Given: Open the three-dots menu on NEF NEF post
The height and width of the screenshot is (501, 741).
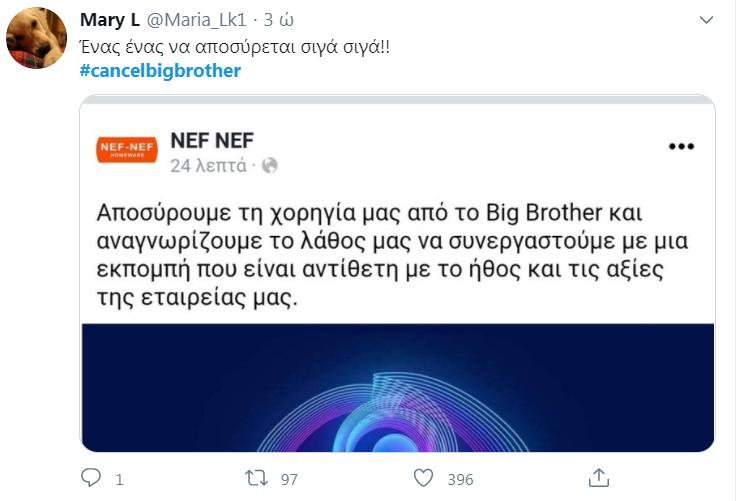Looking at the screenshot, I should click(681, 147).
